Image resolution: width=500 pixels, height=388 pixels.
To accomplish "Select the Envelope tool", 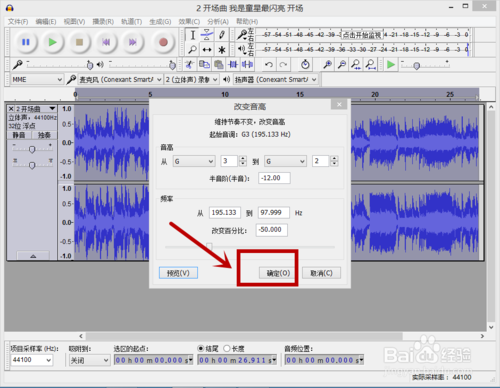I will point(207,35).
